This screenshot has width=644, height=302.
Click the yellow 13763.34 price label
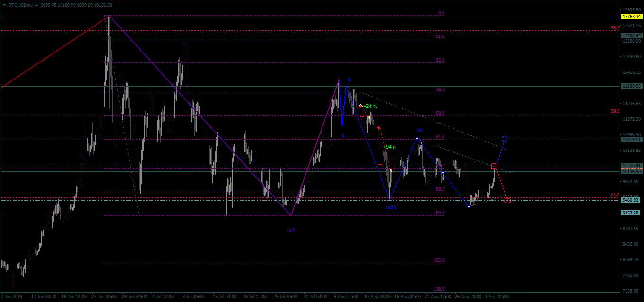632,17
